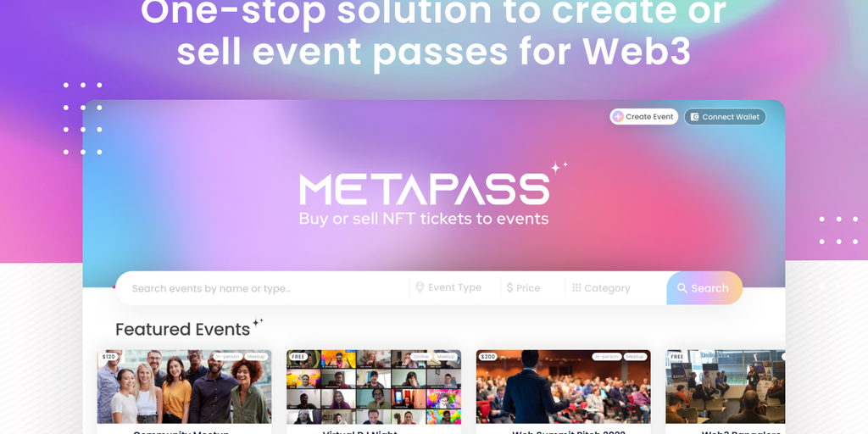Image resolution: width=868 pixels, height=434 pixels.
Task: Click the magnifier icon in Search button
Action: tap(682, 288)
